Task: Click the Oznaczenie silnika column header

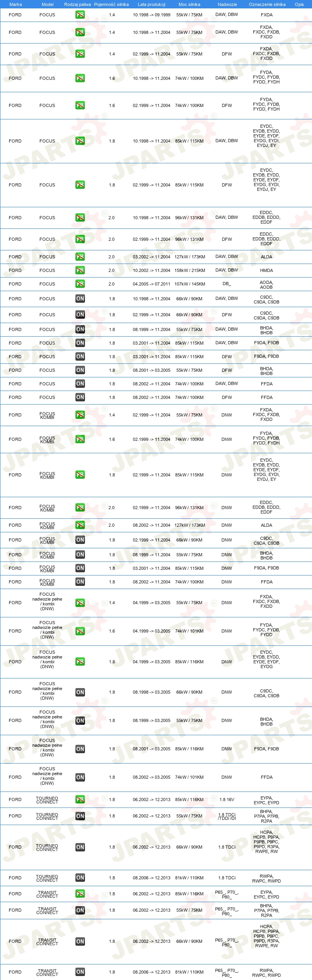Action: (x=267, y=4)
